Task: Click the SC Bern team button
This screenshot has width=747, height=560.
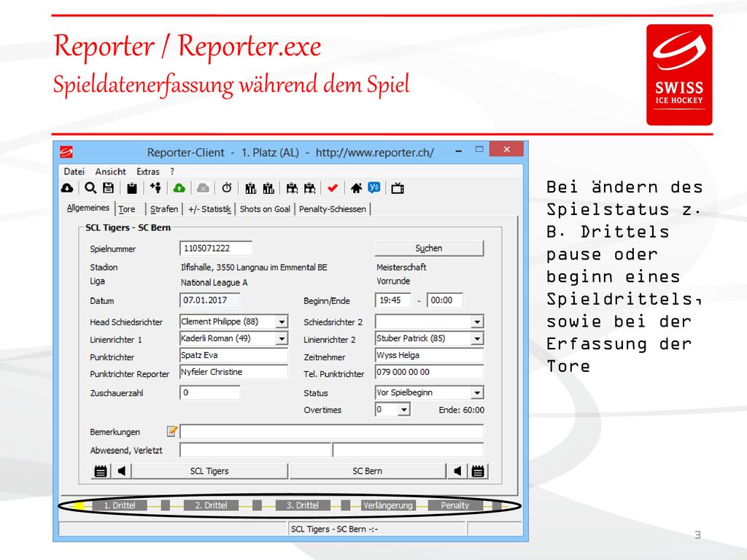Action: coord(368,471)
